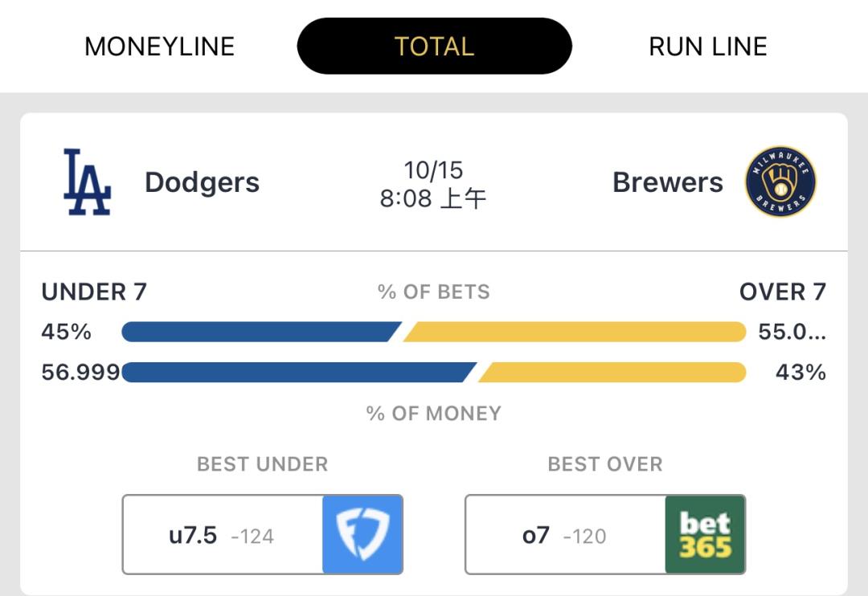Tap the UNDER 7 label

[x=94, y=292]
